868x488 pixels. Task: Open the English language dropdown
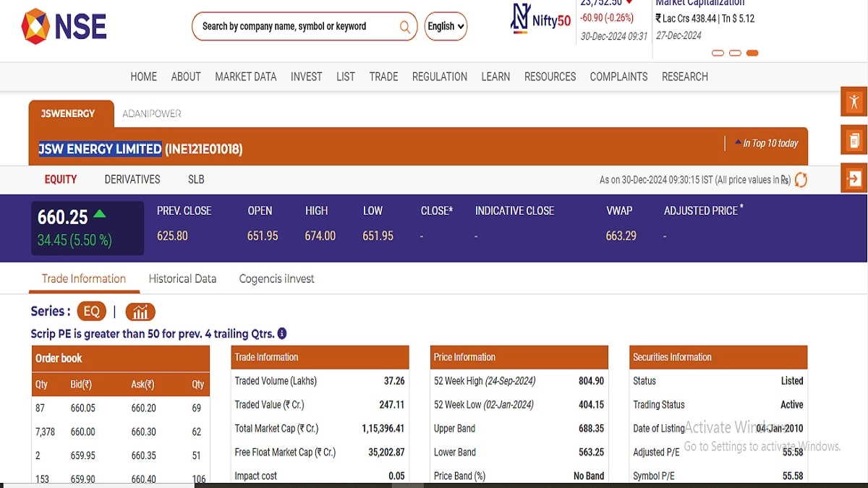[x=446, y=27]
